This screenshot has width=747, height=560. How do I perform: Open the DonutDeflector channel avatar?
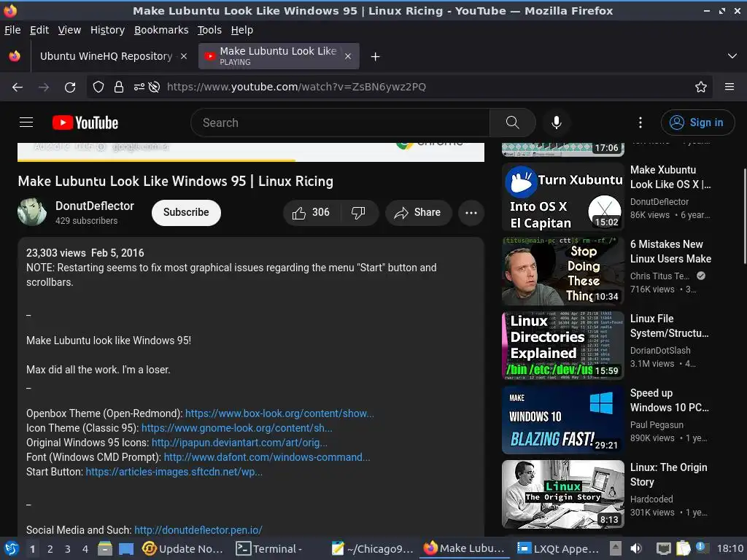coord(32,212)
